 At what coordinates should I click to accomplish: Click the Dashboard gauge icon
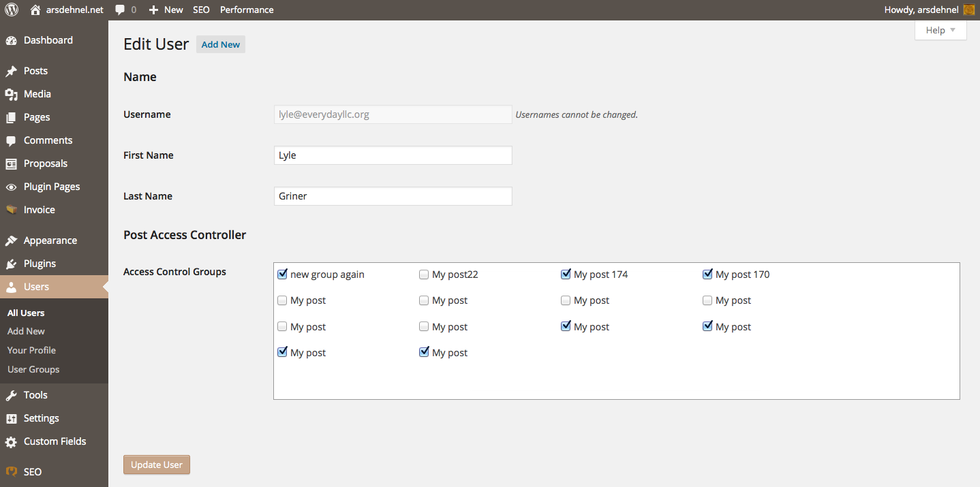click(11, 41)
